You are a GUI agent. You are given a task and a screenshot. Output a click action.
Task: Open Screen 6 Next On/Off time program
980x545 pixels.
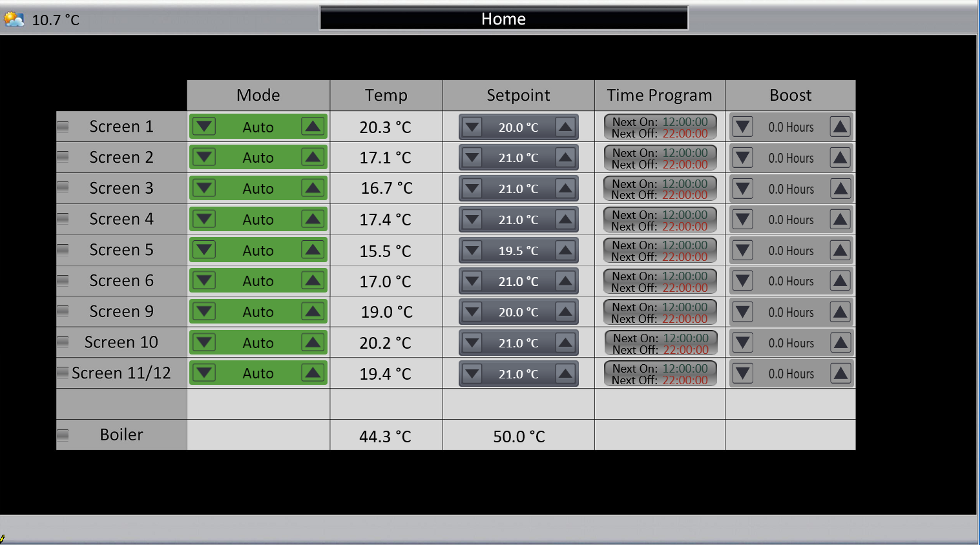pos(660,282)
